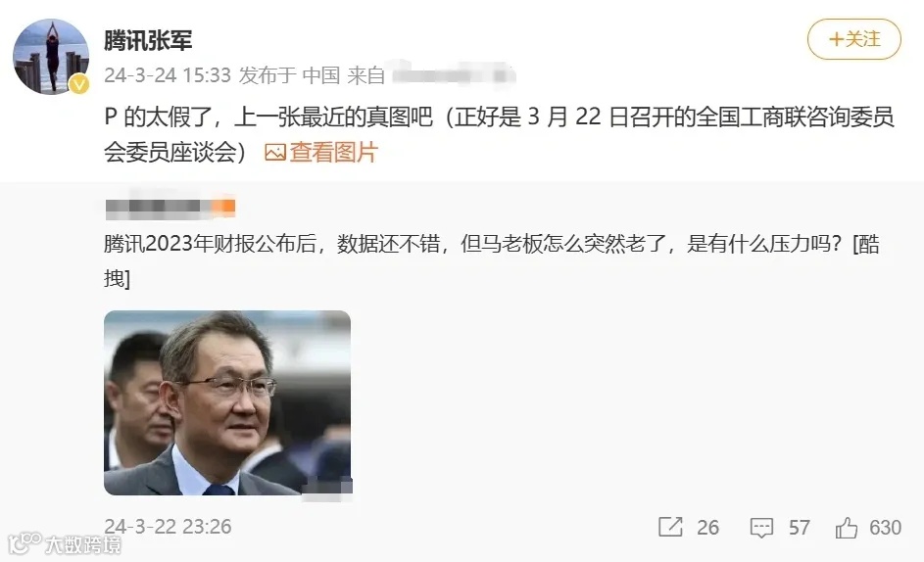Click the repost count 26

click(x=707, y=528)
